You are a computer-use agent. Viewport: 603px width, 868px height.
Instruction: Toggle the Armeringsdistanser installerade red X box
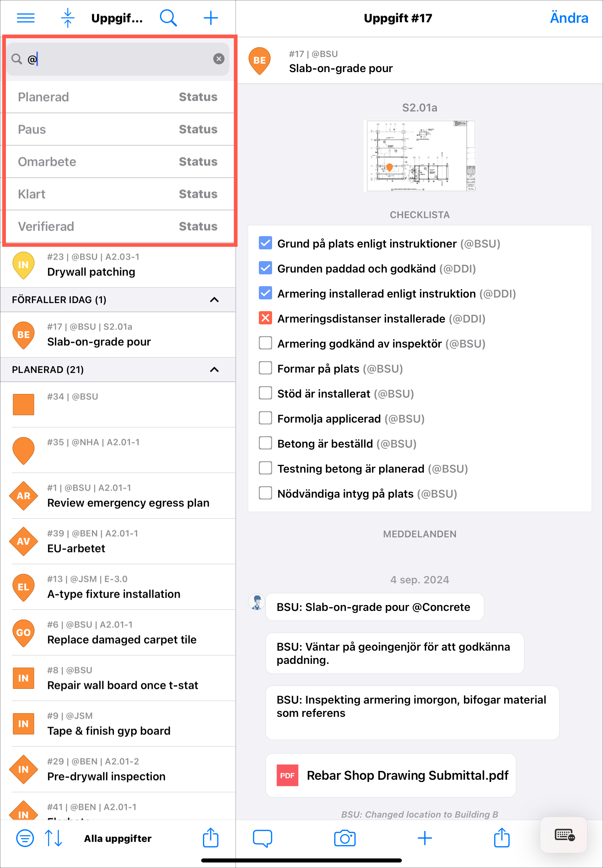point(265,318)
